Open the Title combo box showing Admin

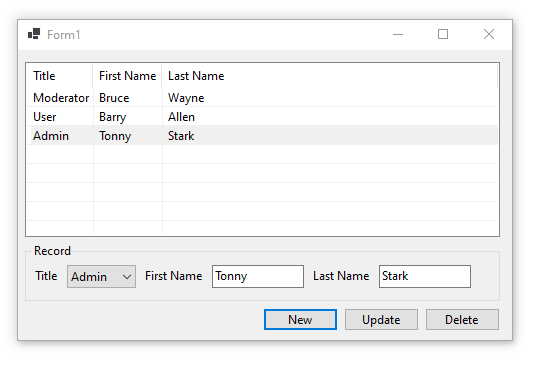101,276
